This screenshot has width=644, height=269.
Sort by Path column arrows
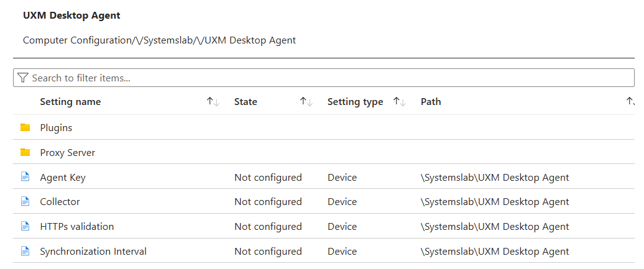630,102
